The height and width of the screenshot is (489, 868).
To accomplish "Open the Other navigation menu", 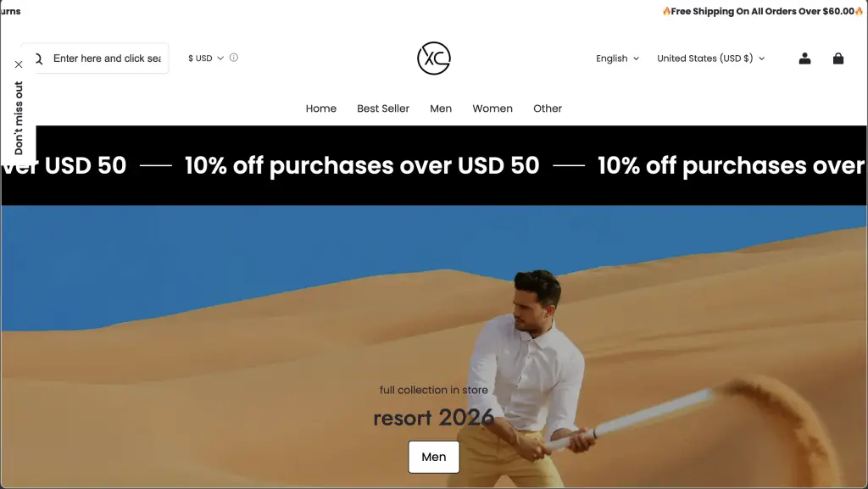I will [548, 108].
